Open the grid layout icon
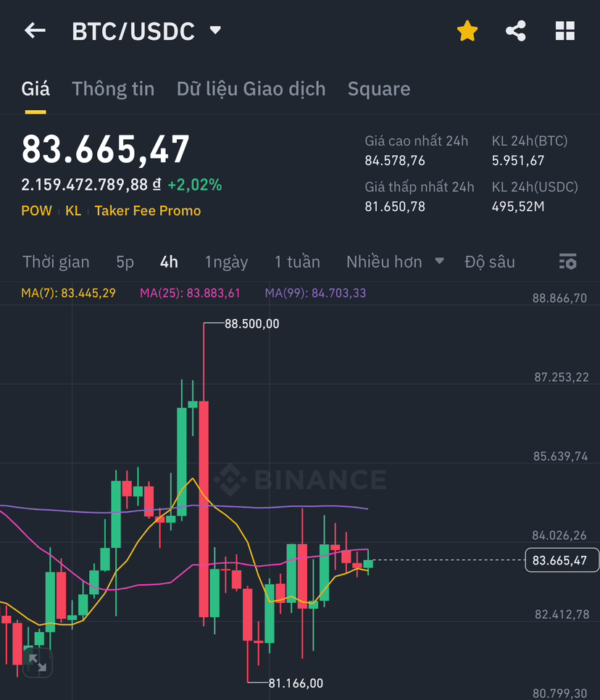Image resolution: width=600 pixels, height=700 pixels. click(x=564, y=31)
